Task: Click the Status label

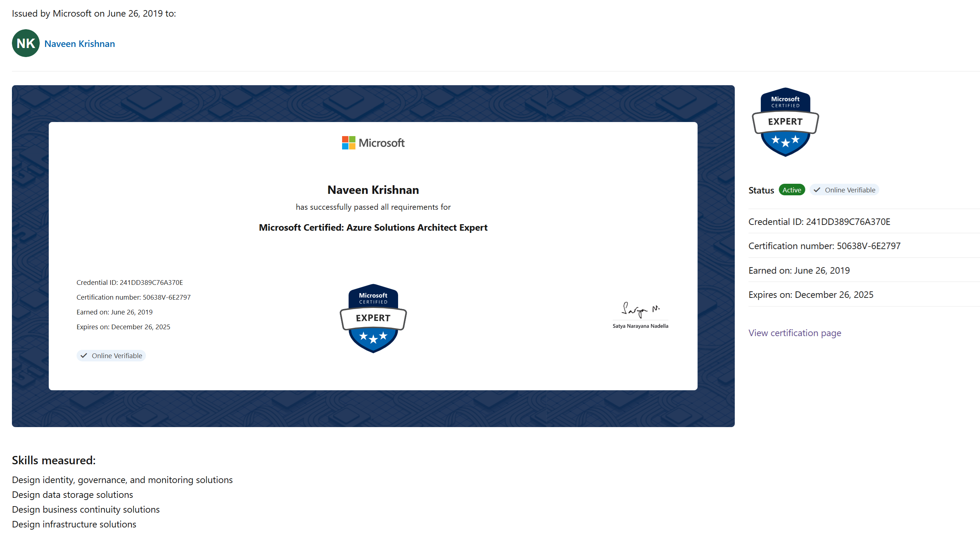Action: (761, 190)
